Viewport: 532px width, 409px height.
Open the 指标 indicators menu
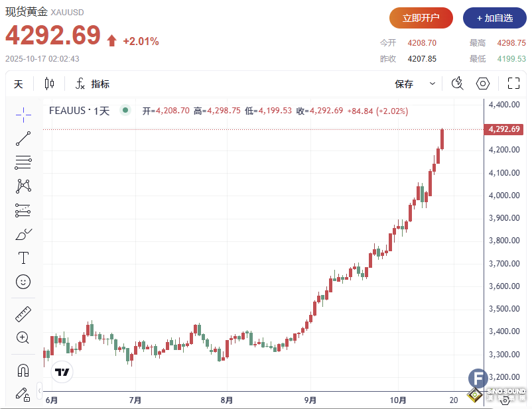tap(93, 84)
